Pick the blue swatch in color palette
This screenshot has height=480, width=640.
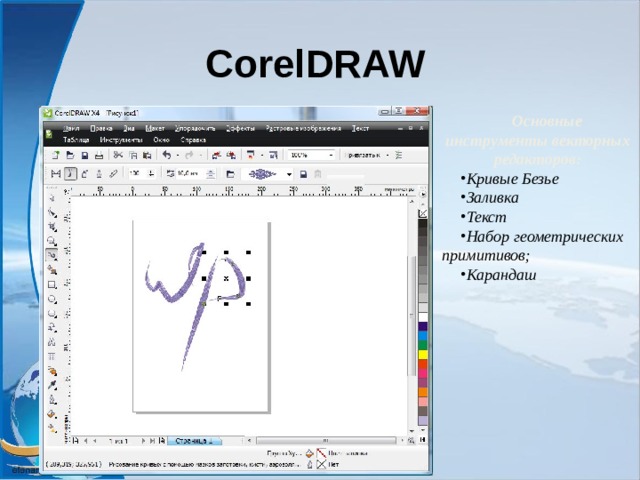coord(423,336)
